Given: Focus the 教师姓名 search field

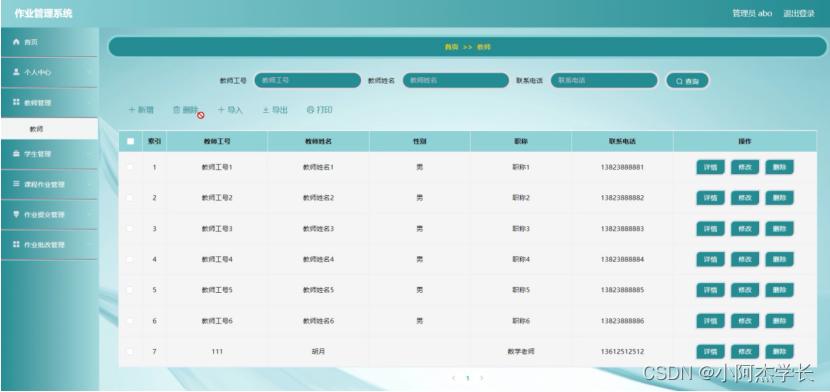Looking at the screenshot, I should tap(456, 80).
